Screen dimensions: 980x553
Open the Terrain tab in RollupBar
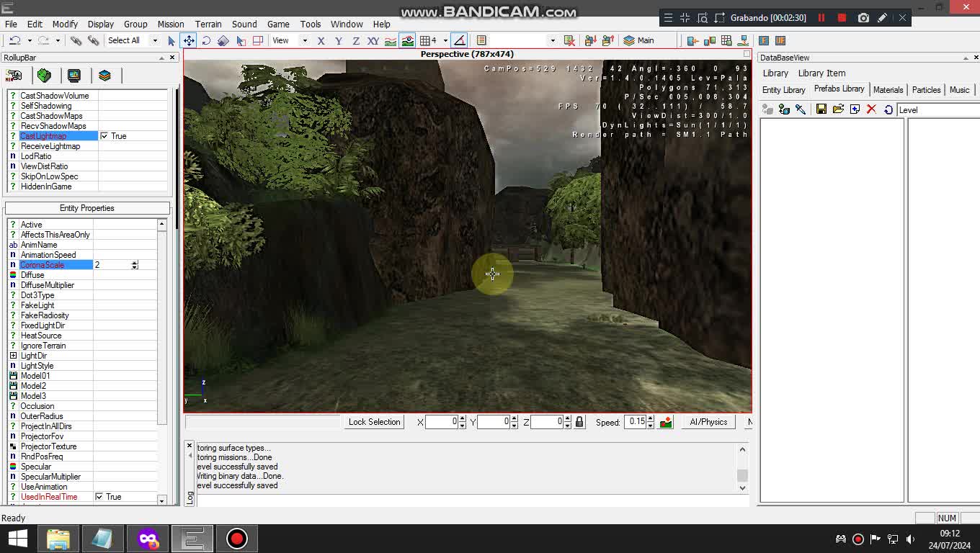[x=44, y=76]
